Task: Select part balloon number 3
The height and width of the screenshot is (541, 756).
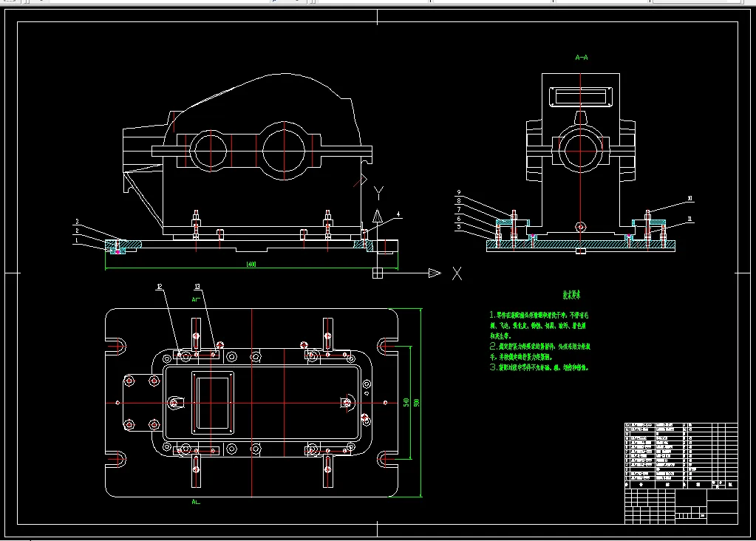Action: (x=77, y=222)
